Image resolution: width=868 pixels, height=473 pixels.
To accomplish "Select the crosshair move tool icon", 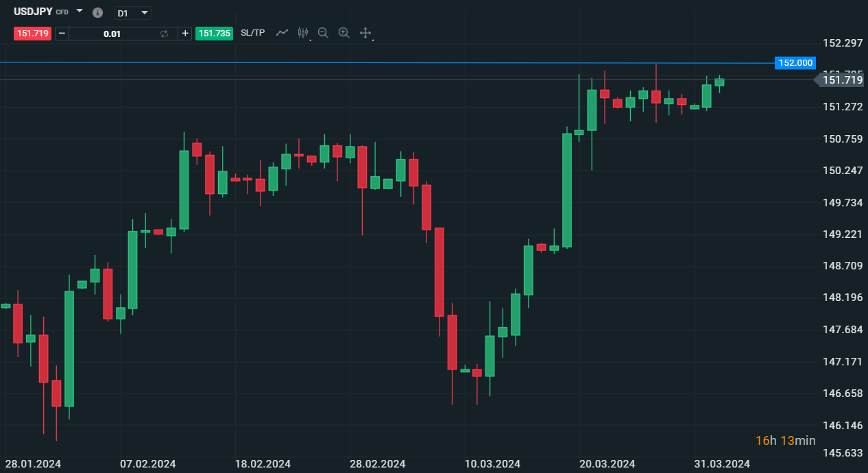I will point(365,33).
